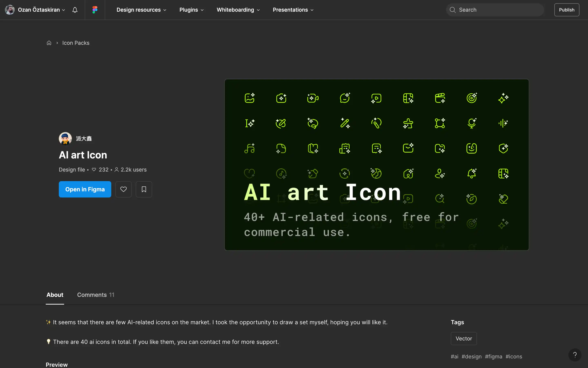Open the notifications bell

click(x=75, y=10)
